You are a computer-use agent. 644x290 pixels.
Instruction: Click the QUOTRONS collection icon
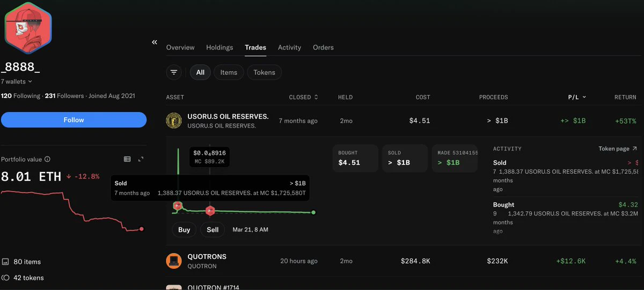174,261
